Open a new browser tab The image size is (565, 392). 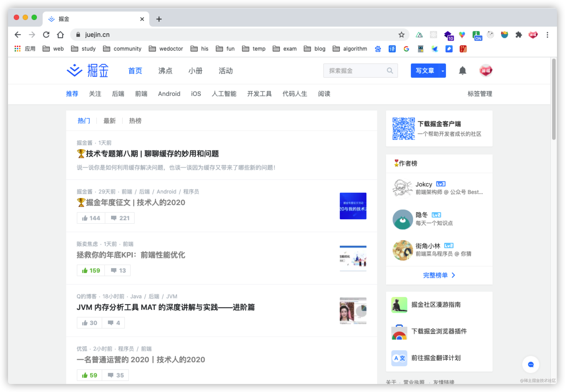click(159, 19)
